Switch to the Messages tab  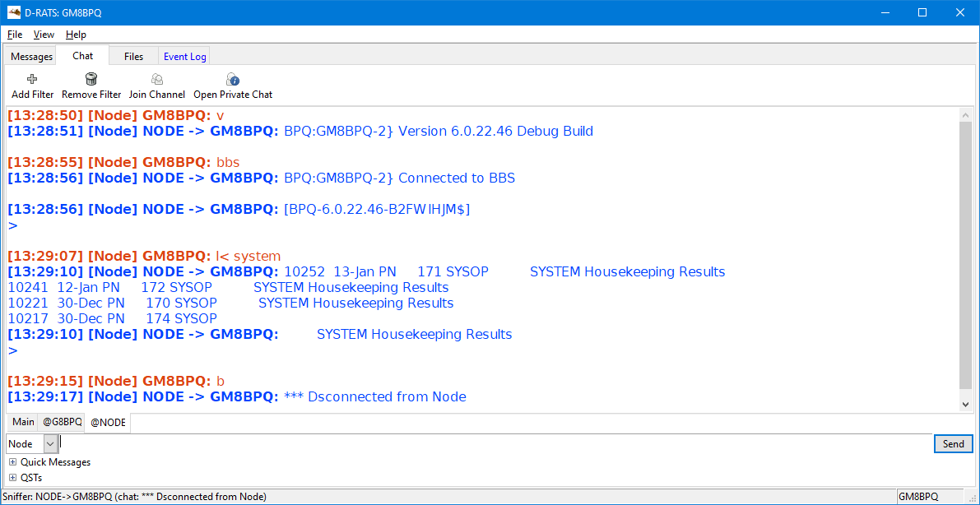click(x=31, y=57)
